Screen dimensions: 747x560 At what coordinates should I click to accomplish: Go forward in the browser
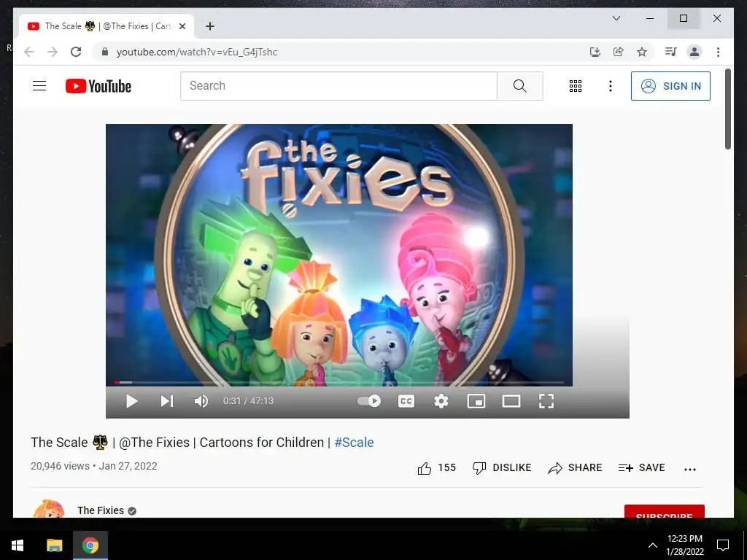tap(53, 52)
